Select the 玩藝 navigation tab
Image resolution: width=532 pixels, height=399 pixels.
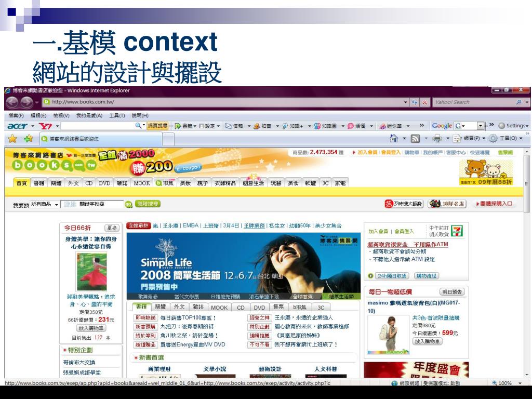(x=276, y=183)
